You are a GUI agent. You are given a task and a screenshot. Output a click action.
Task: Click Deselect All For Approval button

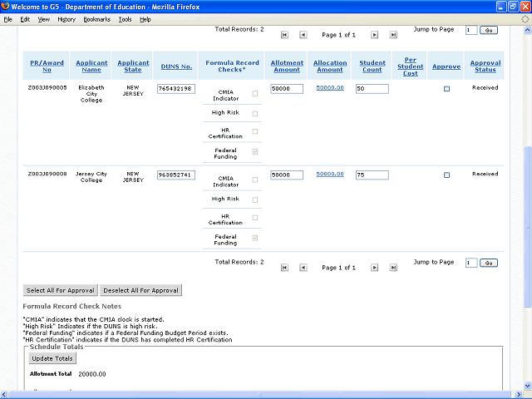pyautogui.click(x=140, y=291)
